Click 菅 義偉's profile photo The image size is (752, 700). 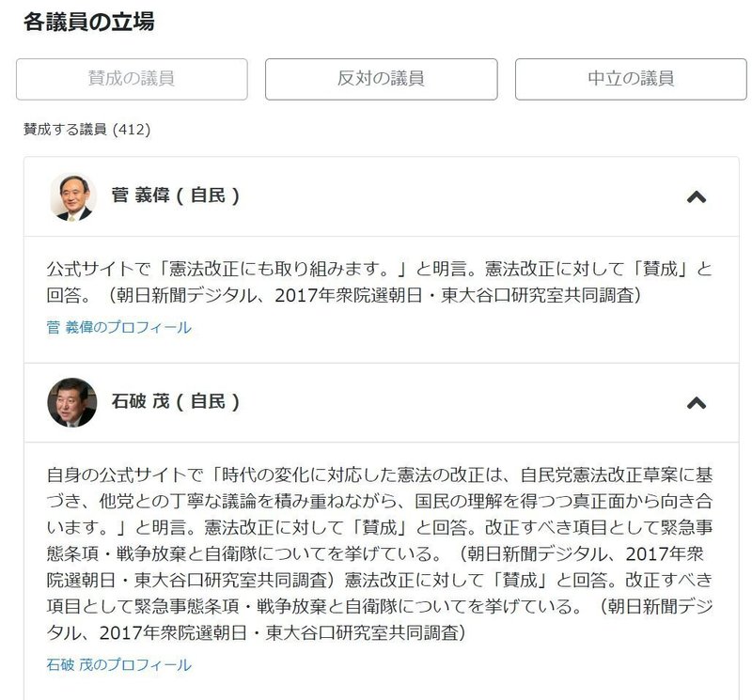pyautogui.click(x=72, y=197)
